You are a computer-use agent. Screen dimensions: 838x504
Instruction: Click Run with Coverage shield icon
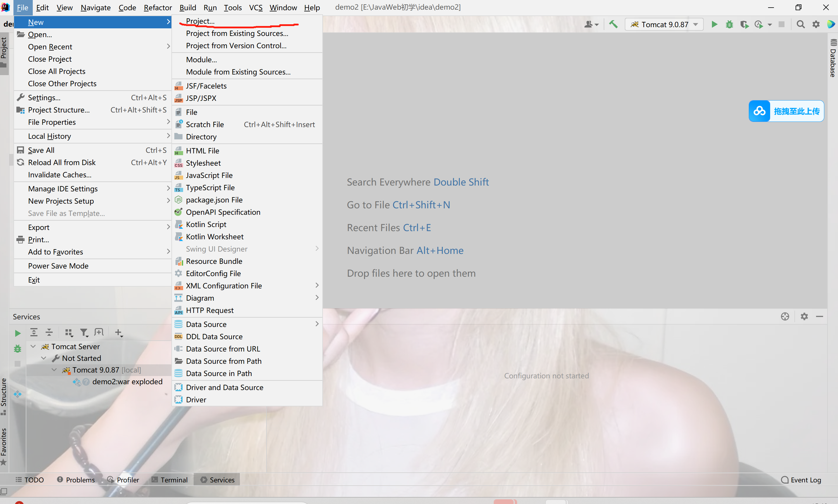pyautogui.click(x=744, y=24)
